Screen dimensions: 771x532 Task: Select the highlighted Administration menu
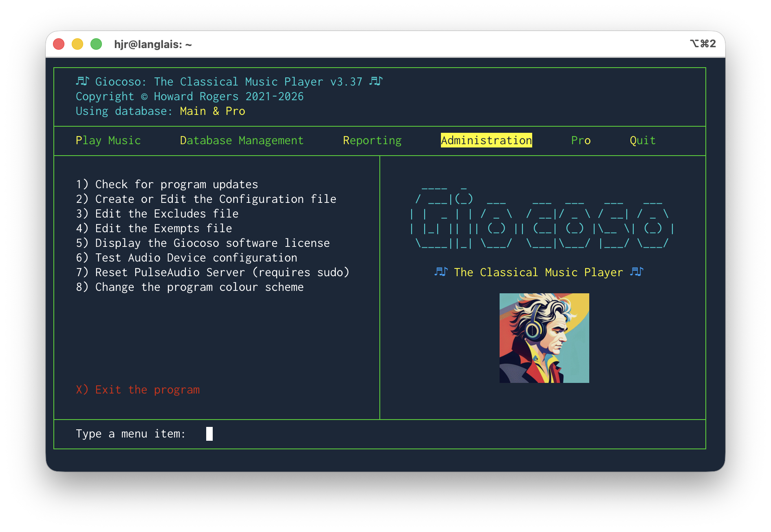[486, 141]
